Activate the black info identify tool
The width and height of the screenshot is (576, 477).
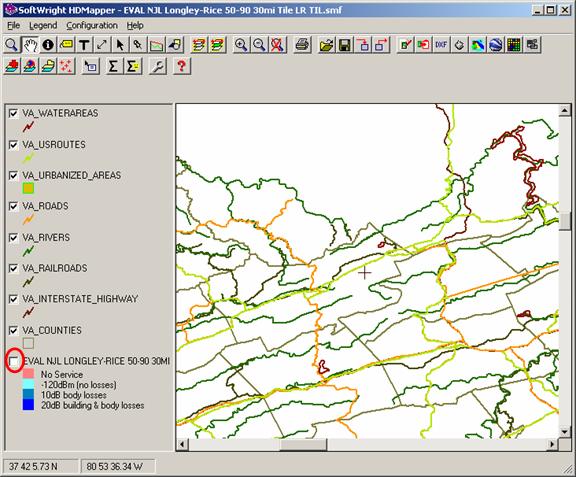tap(48, 45)
